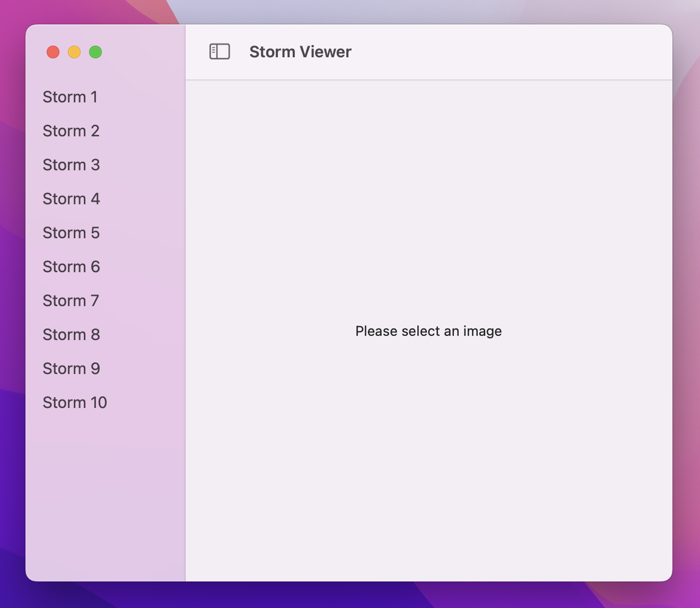
Task: Choose Storm 8
Action: click(70, 335)
